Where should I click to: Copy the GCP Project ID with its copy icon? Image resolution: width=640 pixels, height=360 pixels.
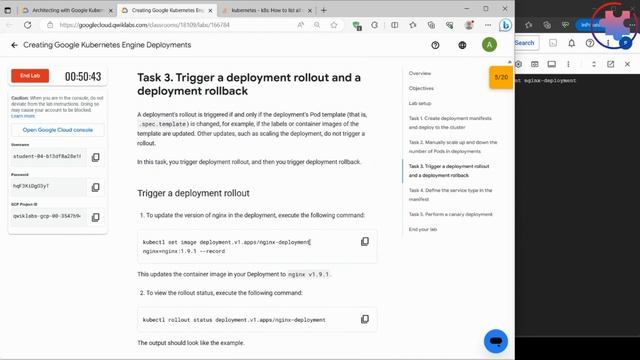pyautogui.click(x=96, y=217)
